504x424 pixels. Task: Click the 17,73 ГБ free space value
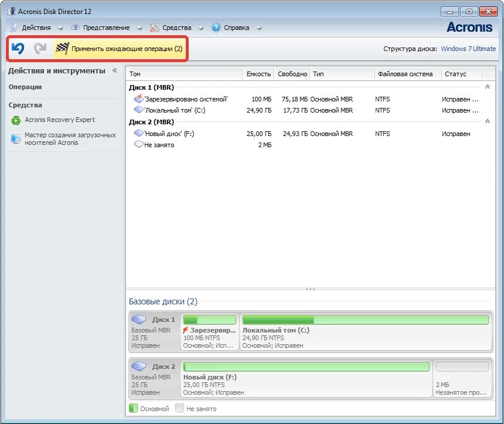(x=295, y=110)
